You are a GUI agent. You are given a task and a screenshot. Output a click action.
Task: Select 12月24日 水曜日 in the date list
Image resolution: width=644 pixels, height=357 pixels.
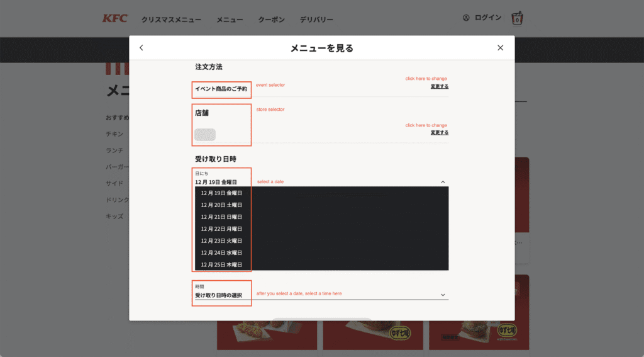point(321,252)
